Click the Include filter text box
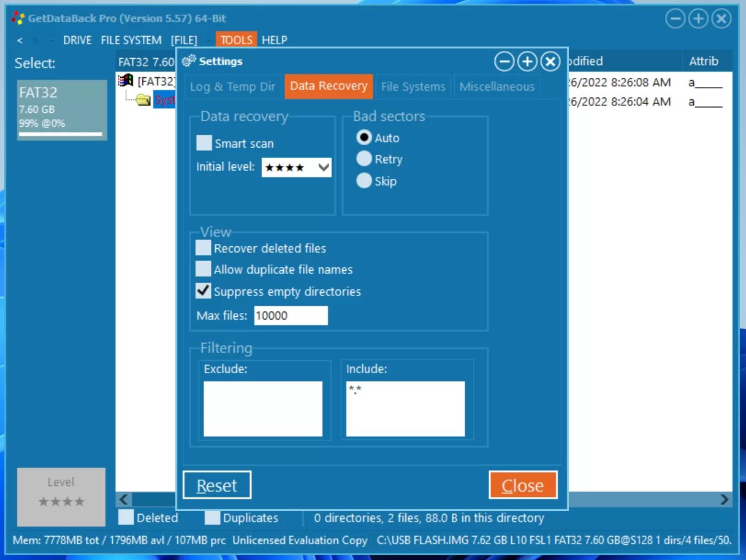Image resolution: width=746 pixels, height=560 pixels. point(405,409)
